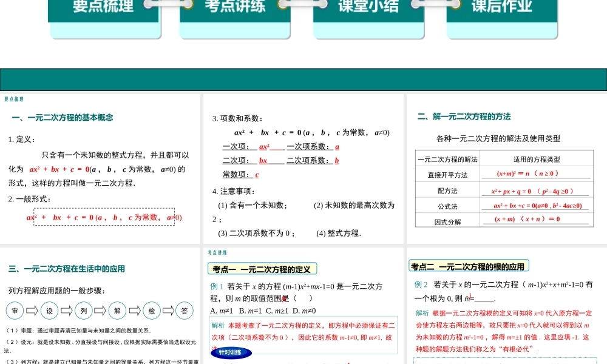
Task: Click the 针对训练 oval button
Action: pyautogui.click(x=231, y=352)
